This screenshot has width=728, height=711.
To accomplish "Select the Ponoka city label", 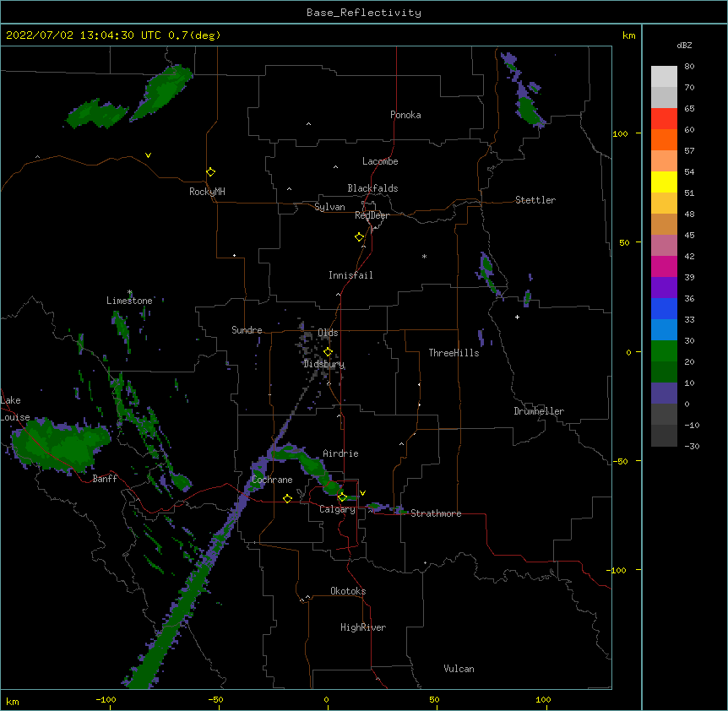I will point(405,115).
